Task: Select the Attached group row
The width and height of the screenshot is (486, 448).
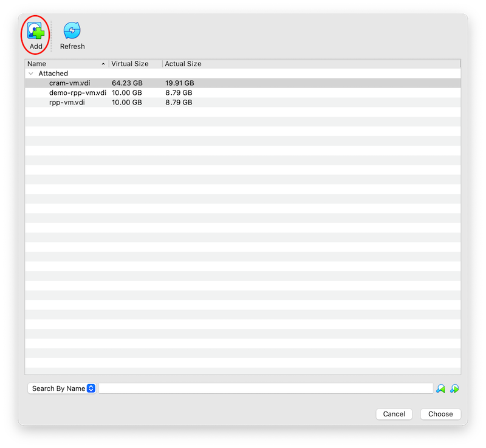Action: 52,73
